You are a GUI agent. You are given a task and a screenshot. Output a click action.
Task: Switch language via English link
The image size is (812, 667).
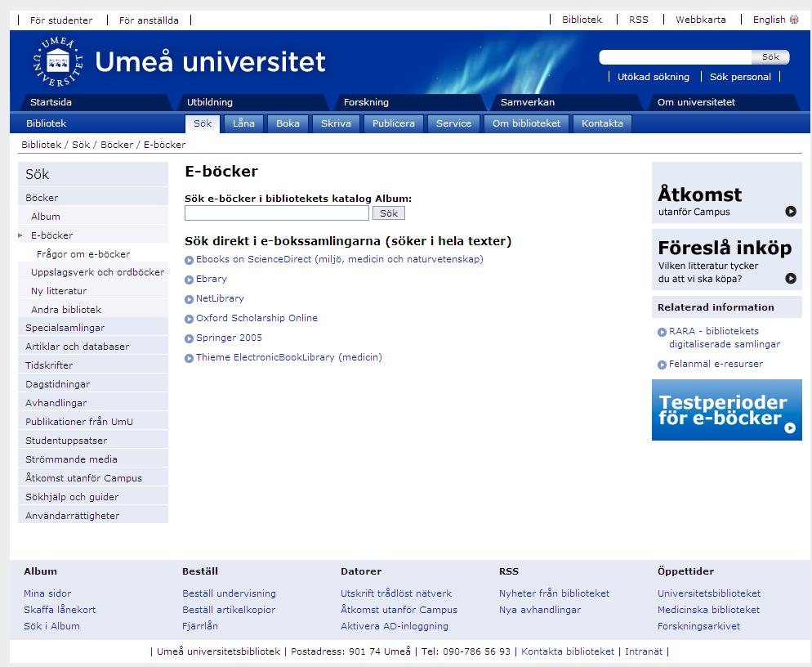pos(769,20)
